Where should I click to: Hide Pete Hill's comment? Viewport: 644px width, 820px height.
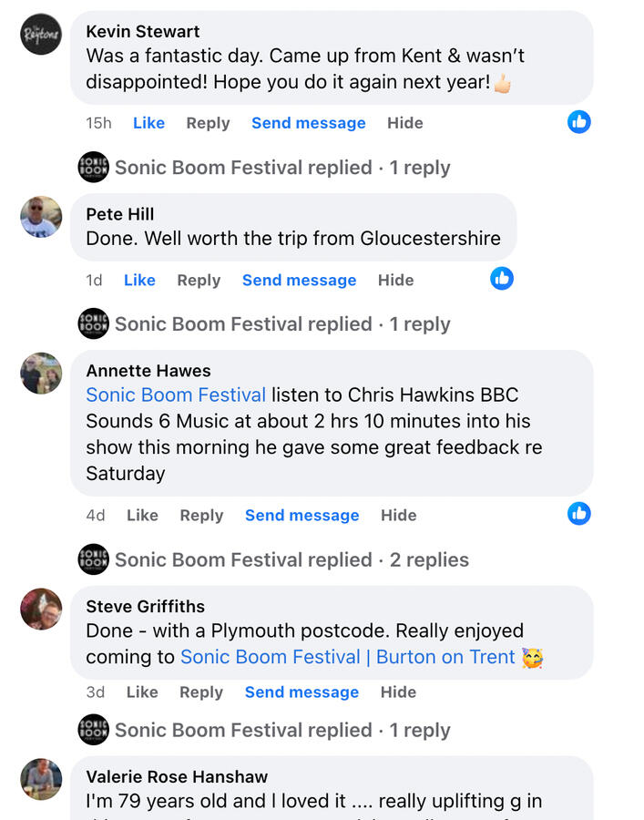395,280
